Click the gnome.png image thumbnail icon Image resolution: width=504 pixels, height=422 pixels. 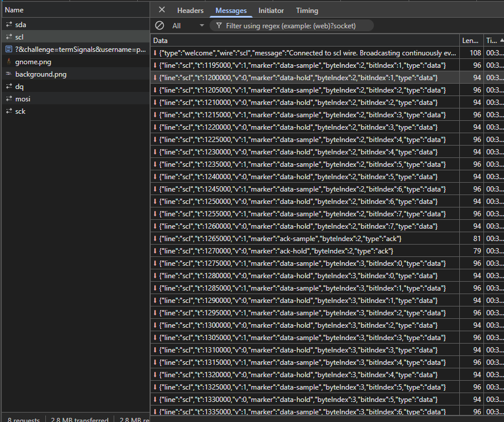tap(9, 62)
